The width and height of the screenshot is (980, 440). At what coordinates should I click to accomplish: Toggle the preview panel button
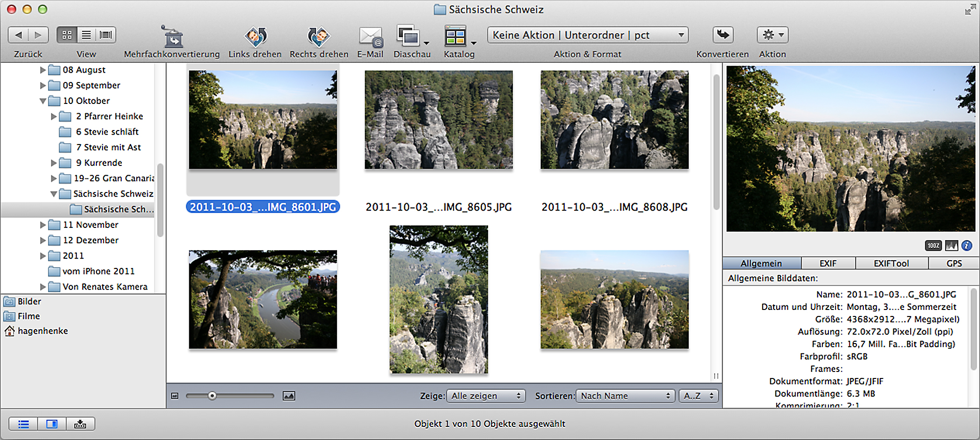pos(52,424)
